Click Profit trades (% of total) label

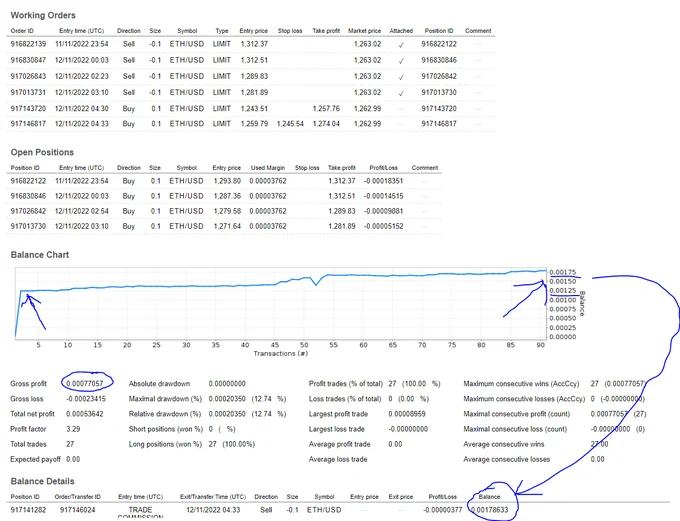[x=346, y=383]
